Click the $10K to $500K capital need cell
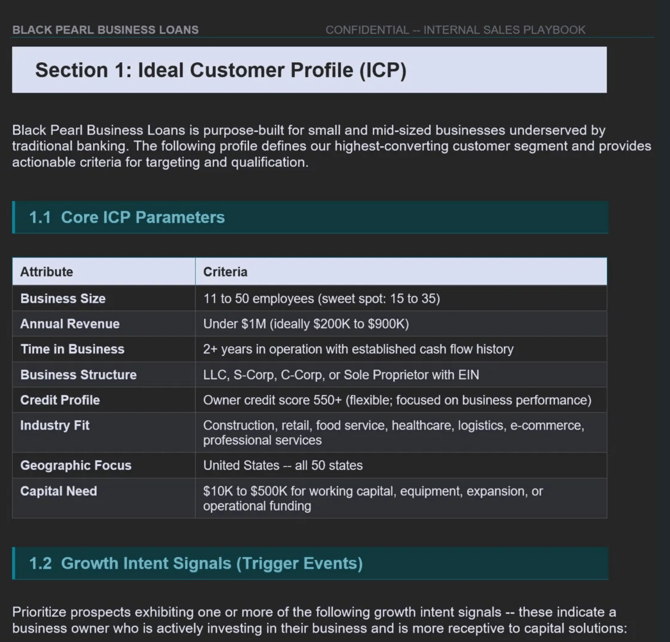 tap(401, 498)
